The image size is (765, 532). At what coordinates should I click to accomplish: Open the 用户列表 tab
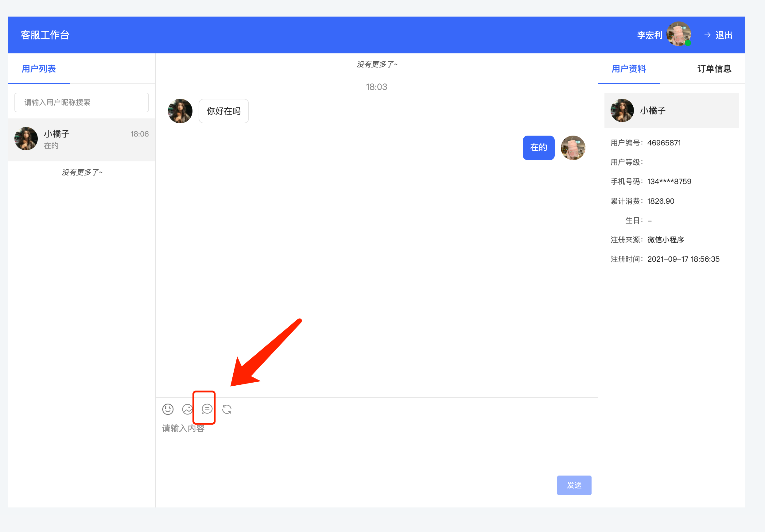39,69
